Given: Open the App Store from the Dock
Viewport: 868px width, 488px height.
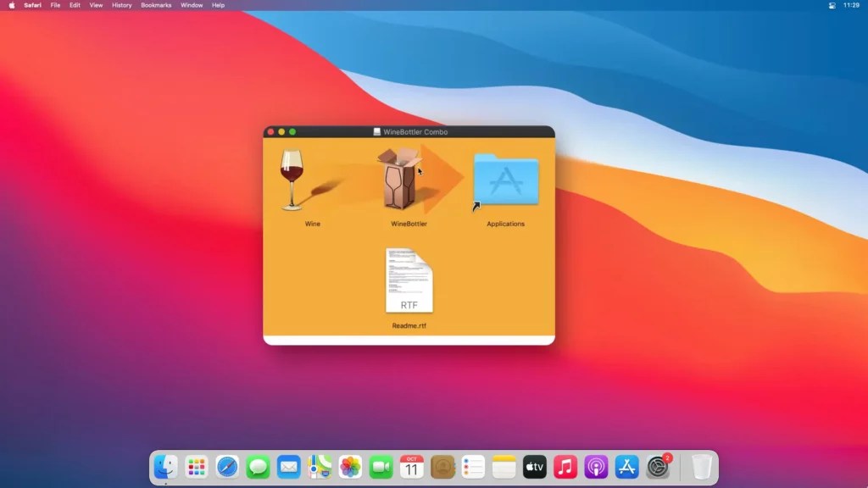Looking at the screenshot, I should [625, 467].
